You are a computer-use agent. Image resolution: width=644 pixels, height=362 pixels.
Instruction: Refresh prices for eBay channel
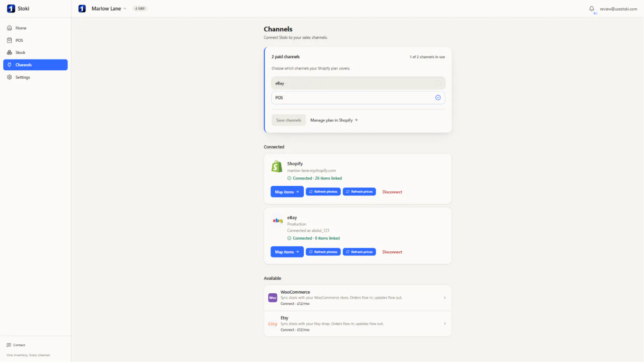(359, 252)
